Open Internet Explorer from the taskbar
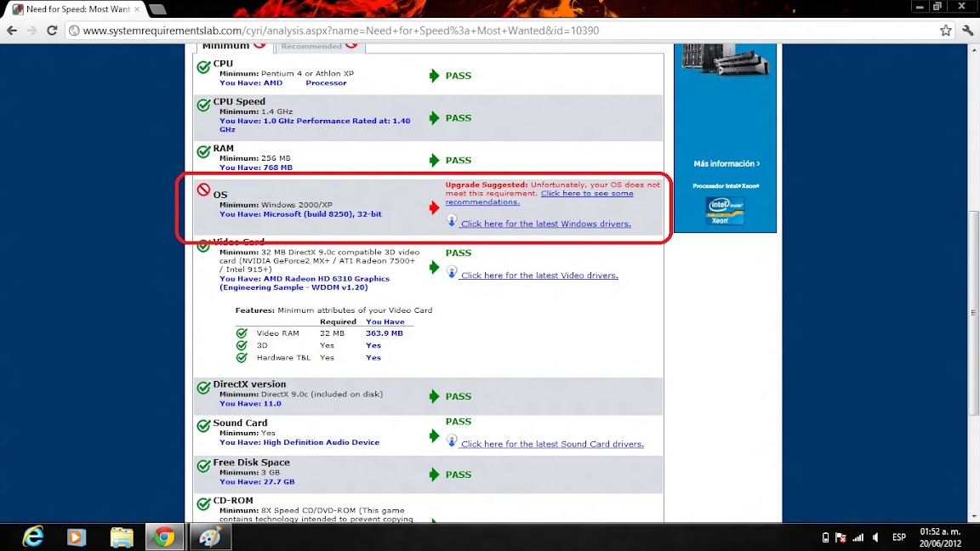This screenshot has height=551, width=980. pos(32,537)
